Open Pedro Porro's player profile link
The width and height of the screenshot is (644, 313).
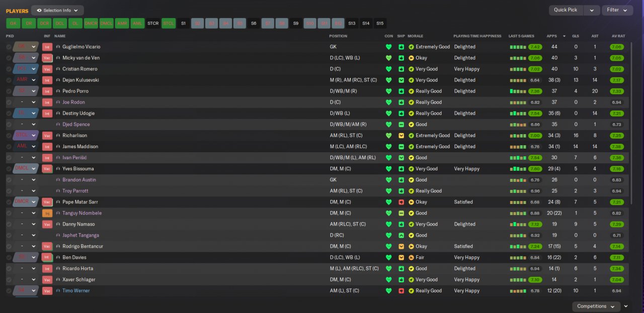tap(75, 91)
